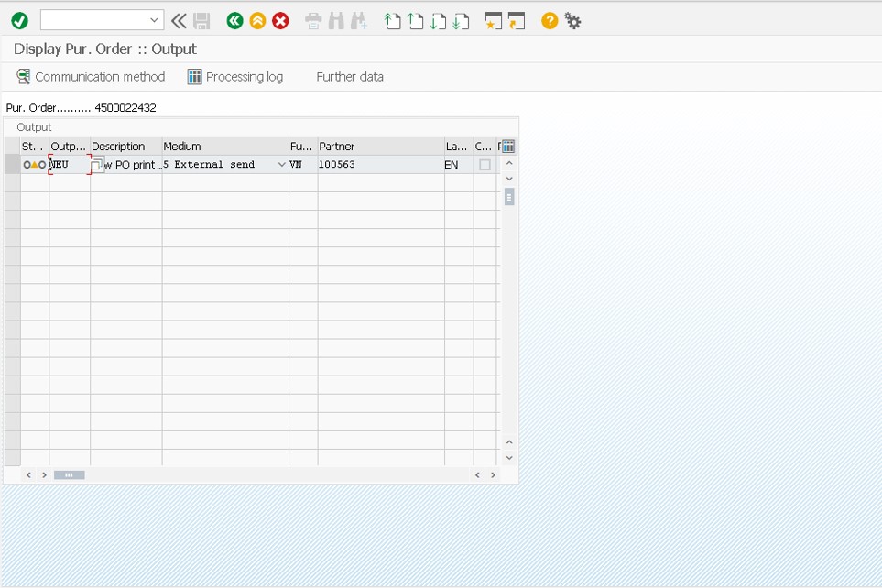Go to Last Page icon

[461, 21]
